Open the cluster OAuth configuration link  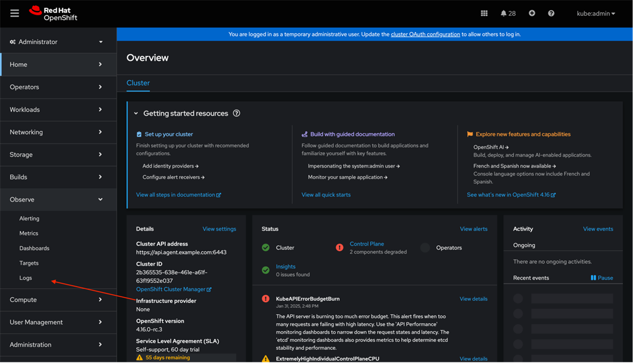425,34
